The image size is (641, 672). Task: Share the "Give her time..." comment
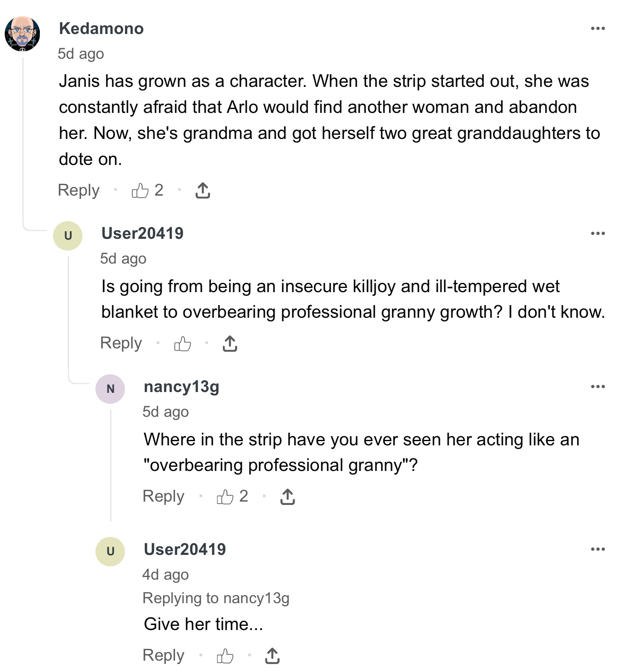(272, 656)
